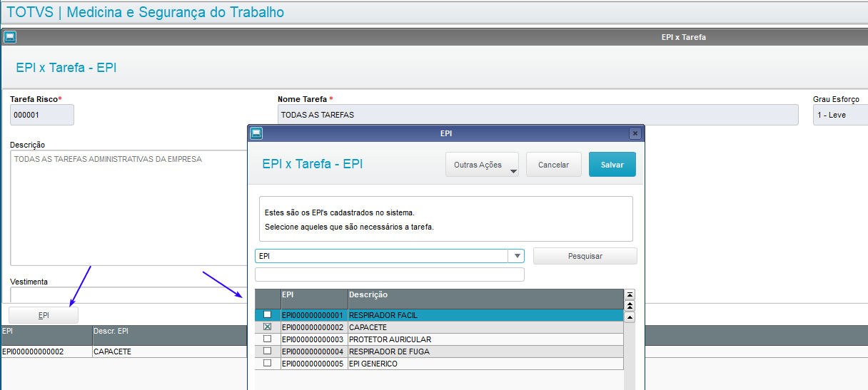Select code EPI000000000001 in dialog grid

coord(313,315)
